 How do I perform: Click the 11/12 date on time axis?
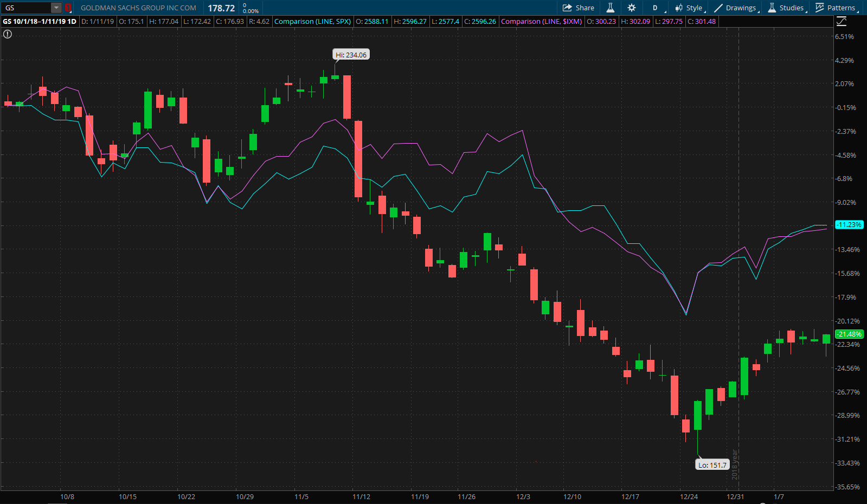(x=361, y=496)
